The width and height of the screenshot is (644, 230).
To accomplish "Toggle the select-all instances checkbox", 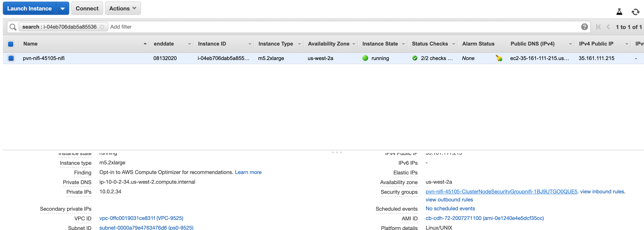I will 11,44.
